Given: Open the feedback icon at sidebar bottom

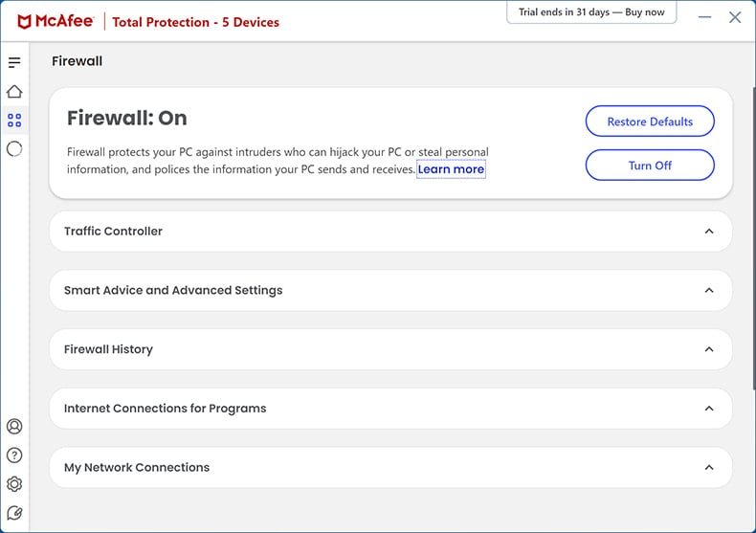Looking at the screenshot, I should pos(14,513).
